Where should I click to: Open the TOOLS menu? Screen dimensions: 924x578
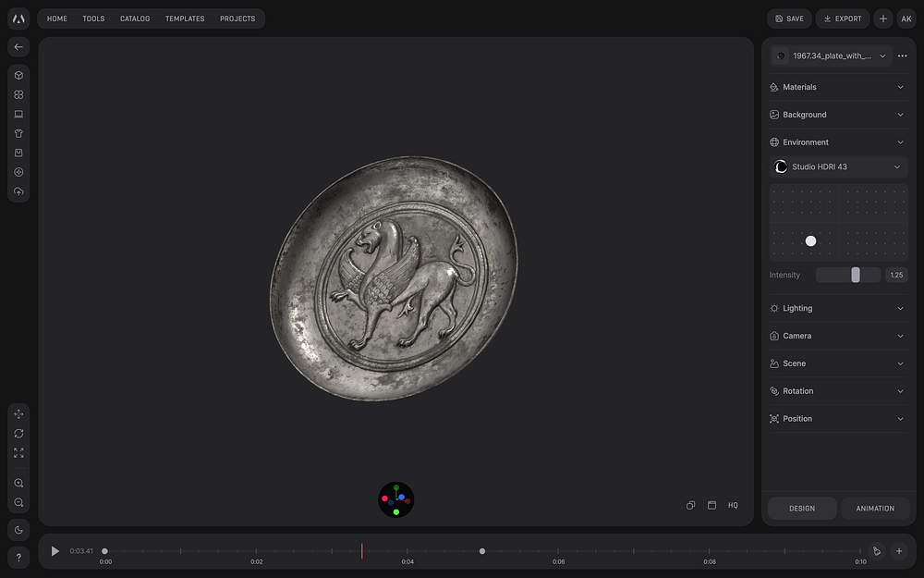point(93,18)
